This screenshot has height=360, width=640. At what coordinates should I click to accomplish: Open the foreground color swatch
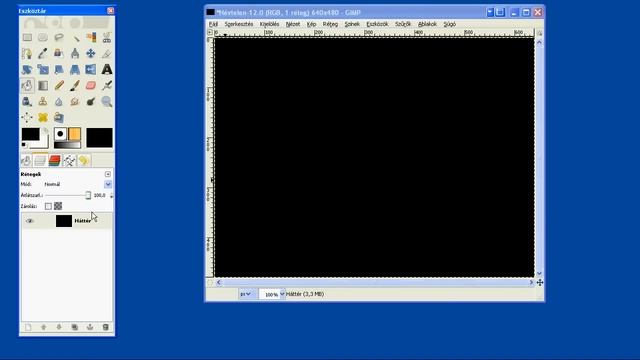tap(30, 134)
